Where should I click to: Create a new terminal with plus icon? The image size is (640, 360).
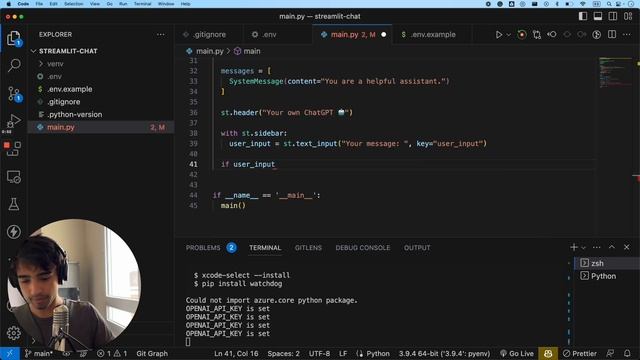(x=573, y=247)
